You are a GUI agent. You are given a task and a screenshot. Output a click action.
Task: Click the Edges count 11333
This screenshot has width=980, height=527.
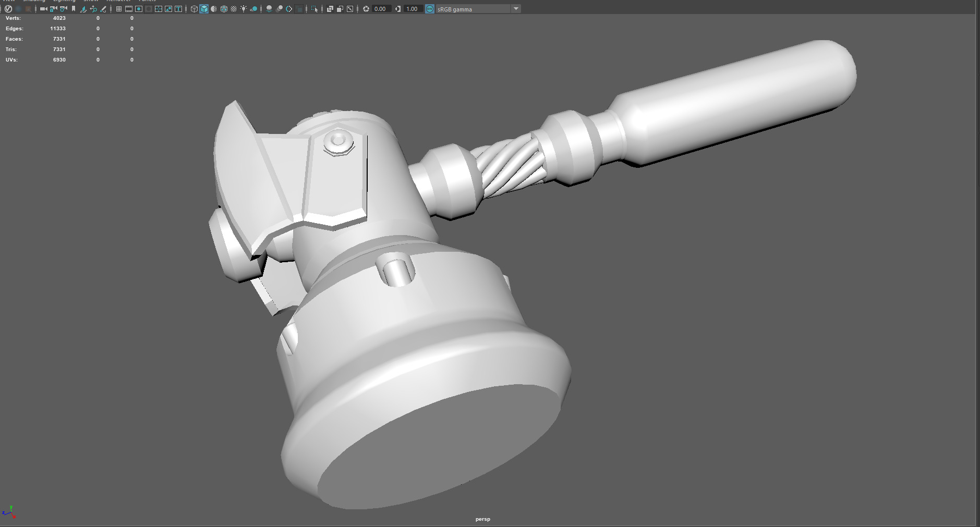(58, 29)
